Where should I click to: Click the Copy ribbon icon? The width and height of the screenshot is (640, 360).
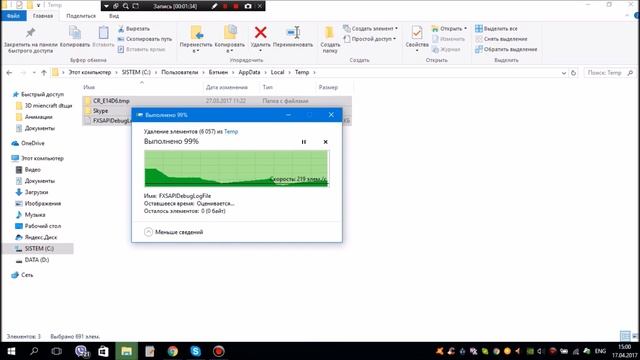pyautogui.click(x=75, y=33)
